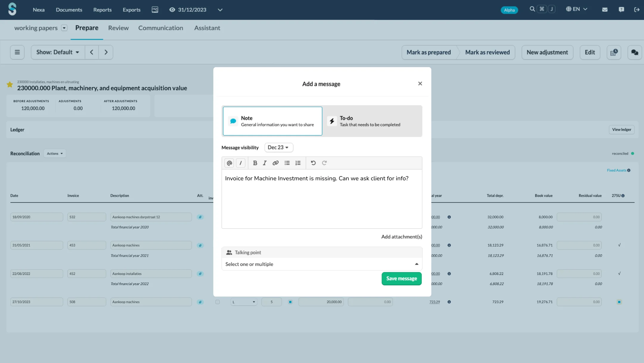The height and width of the screenshot is (363, 644).
Task: Select the Note message type
Action: (273, 121)
